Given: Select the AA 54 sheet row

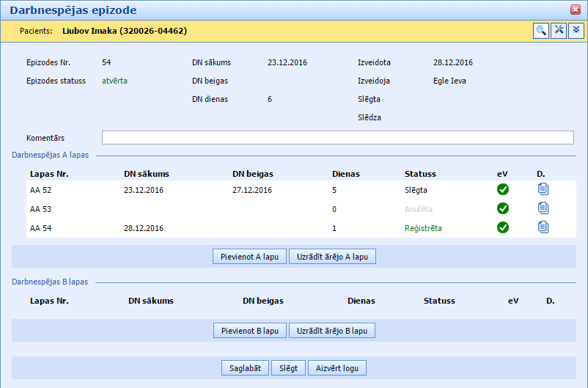Looking at the screenshot, I should [220, 228].
